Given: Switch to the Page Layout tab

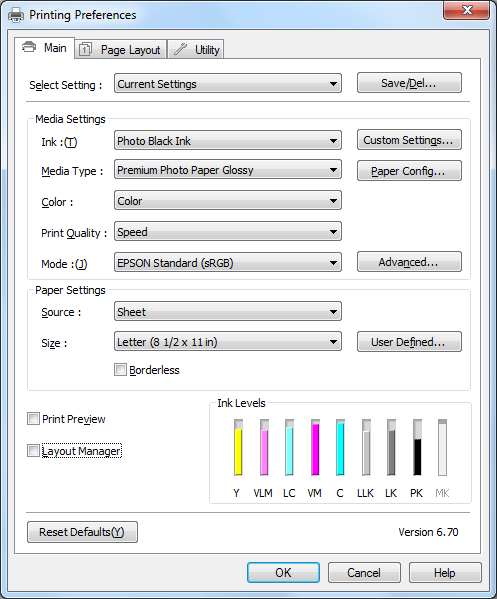Looking at the screenshot, I should (121, 49).
